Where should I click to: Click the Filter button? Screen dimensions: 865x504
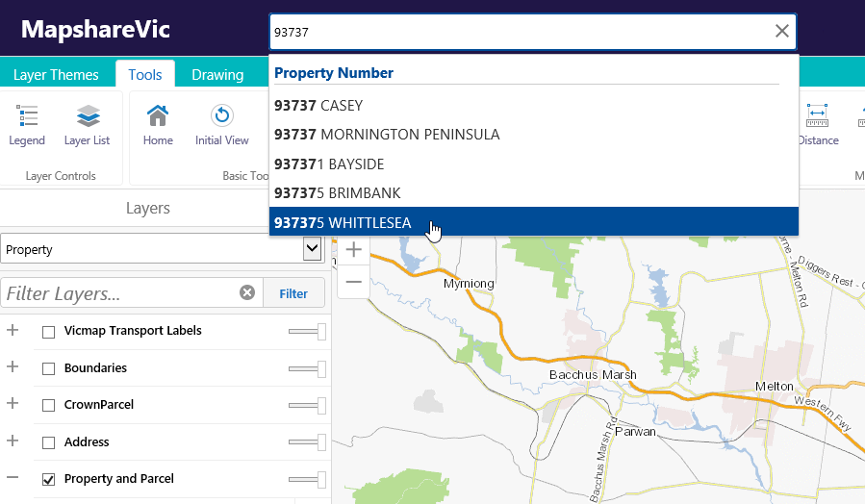(x=293, y=293)
